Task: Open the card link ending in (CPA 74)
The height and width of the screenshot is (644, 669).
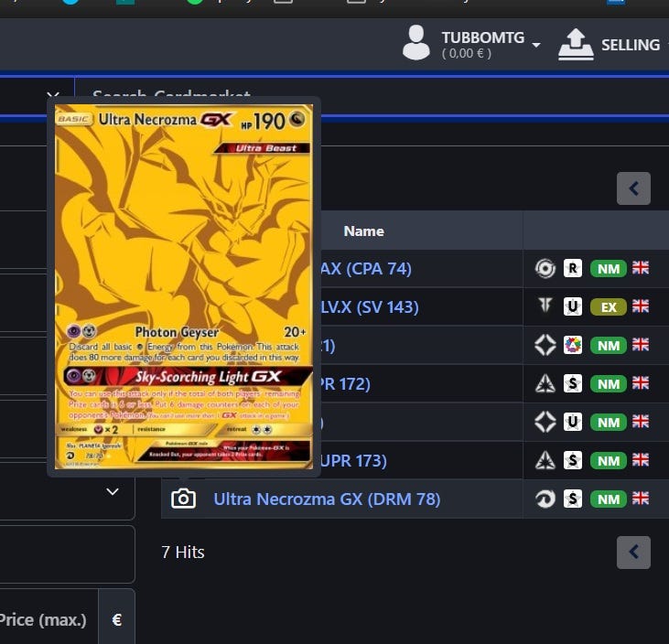Action: pyautogui.click(x=366, y=269)
